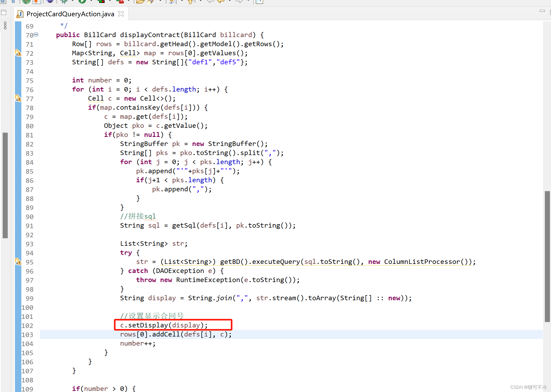Click the editor's vertical scrollbar thumb
The image size is (551, 392).
point(547,256)
